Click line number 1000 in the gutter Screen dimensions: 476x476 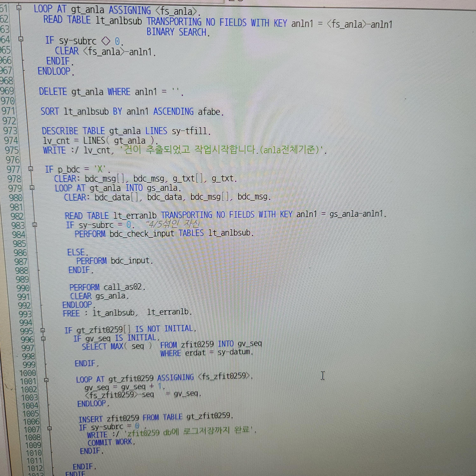pyautogui.click(x=28, y=373)
